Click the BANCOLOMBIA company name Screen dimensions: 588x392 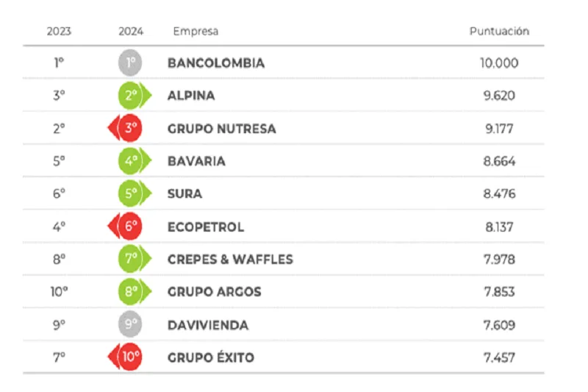(216, 63)
